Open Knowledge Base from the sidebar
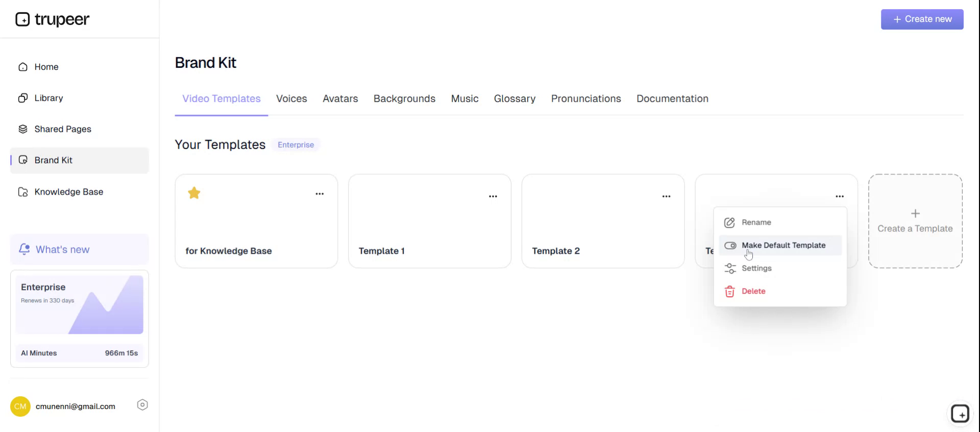 (x=79, y=192)
